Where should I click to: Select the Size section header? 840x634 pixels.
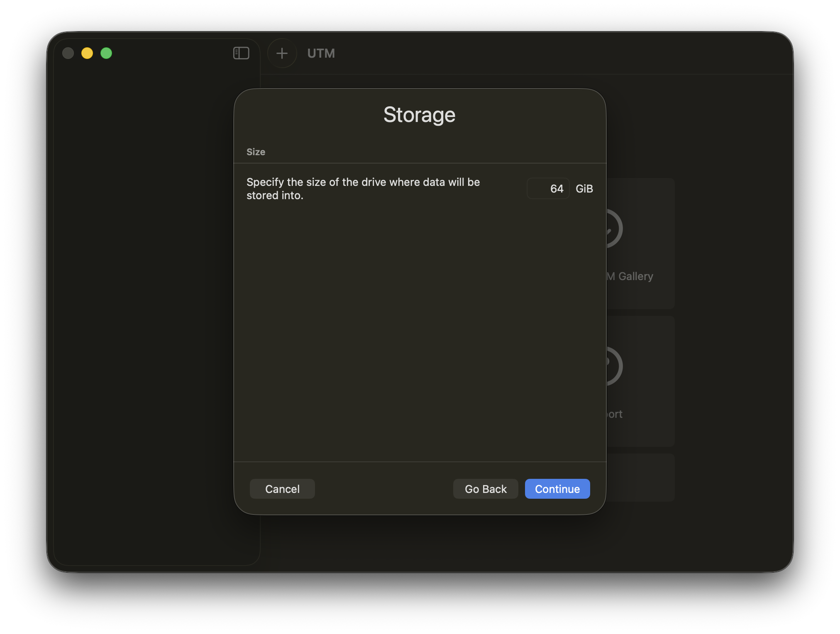pos(256,152)
